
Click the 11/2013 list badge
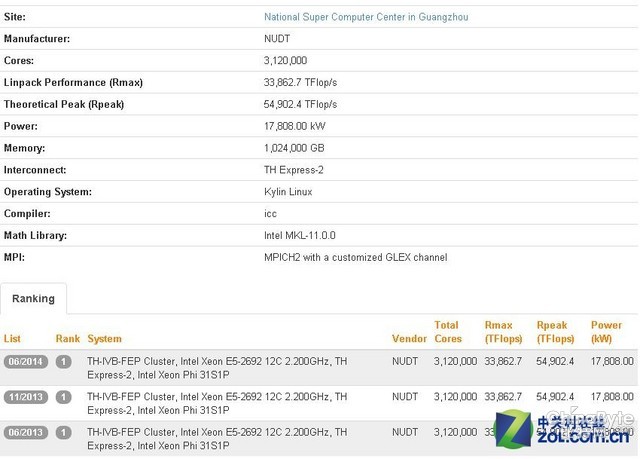click(x=26, y=397)
